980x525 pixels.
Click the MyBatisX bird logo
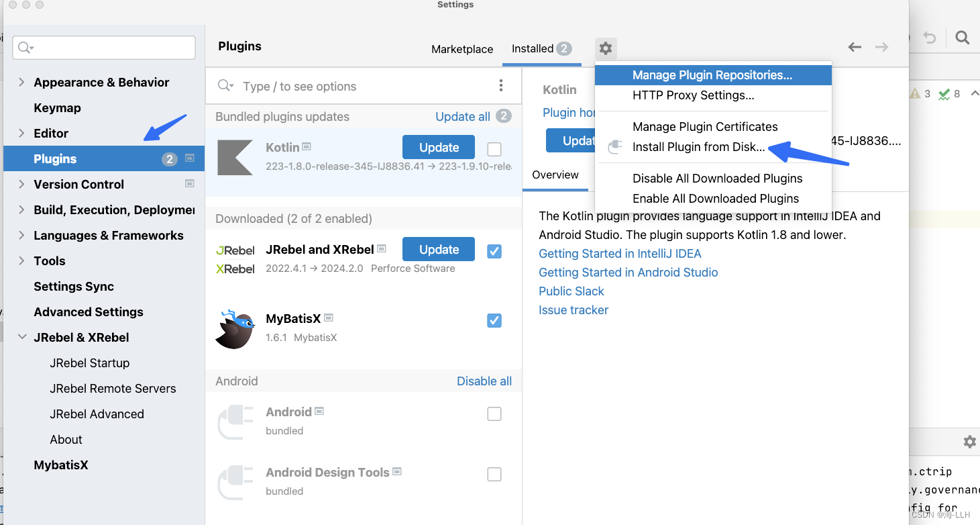point(235,329)
